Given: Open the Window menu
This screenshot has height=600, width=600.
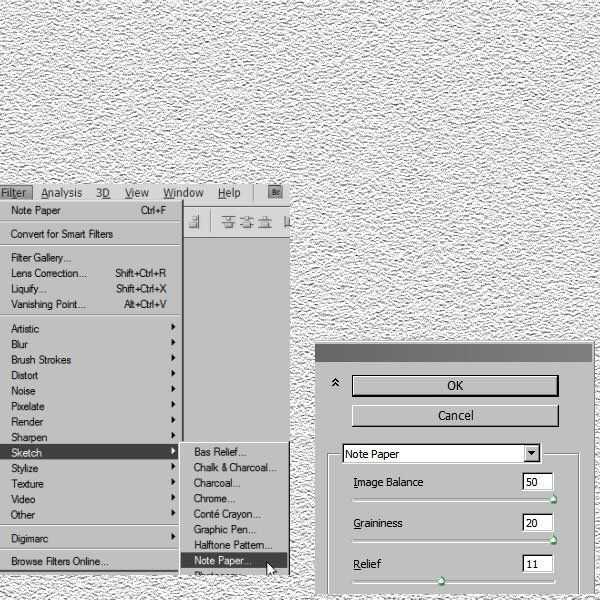Looking at the screenshot, I should coord(183,193).
